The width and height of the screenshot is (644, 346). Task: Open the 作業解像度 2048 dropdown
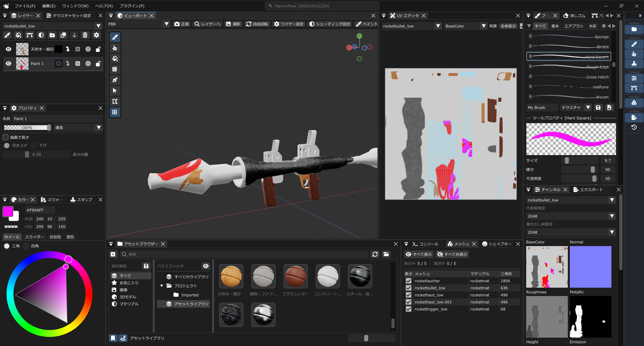pos(571,216)
